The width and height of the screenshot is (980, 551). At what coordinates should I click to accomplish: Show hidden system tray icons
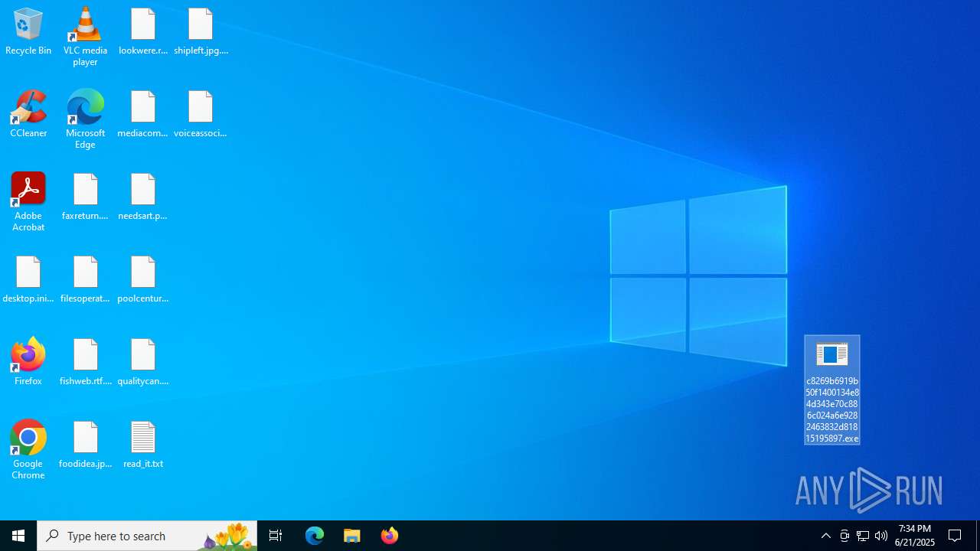tap(826, 536)
